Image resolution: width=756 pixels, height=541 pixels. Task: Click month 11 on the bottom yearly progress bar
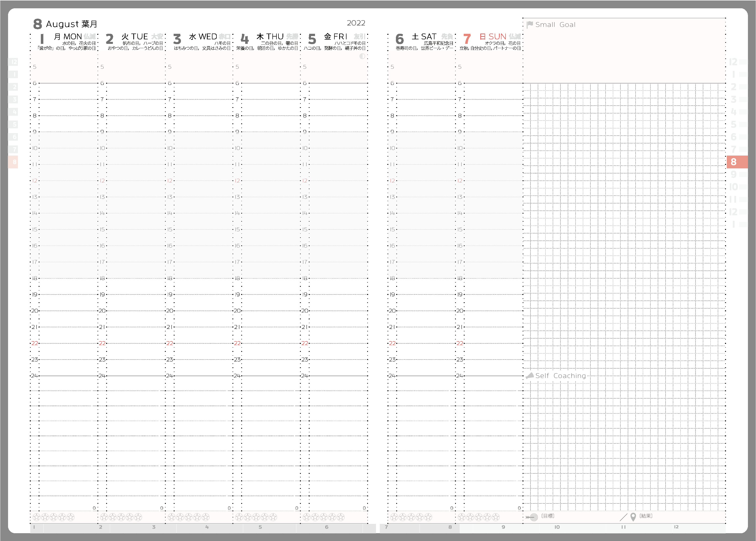(623, 527)
